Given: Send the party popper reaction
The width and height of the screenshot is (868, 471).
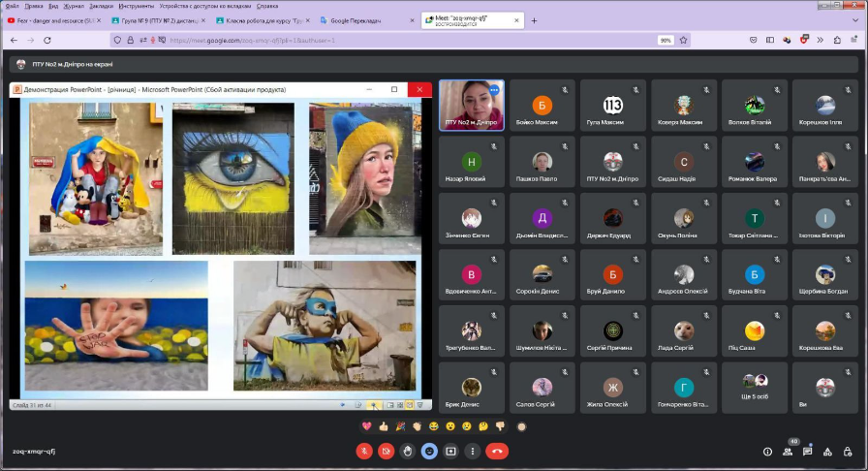Looking at the screenshot, I should pos(400,426).
